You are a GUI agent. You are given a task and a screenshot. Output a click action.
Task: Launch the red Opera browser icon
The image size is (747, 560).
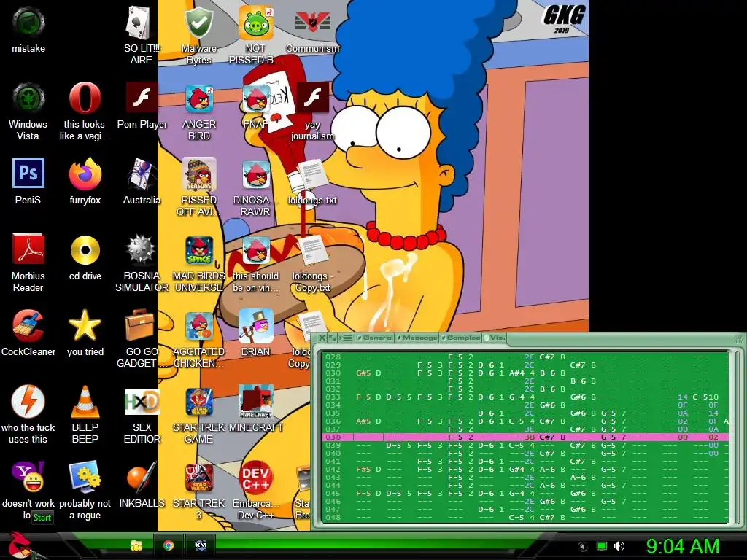85,99
